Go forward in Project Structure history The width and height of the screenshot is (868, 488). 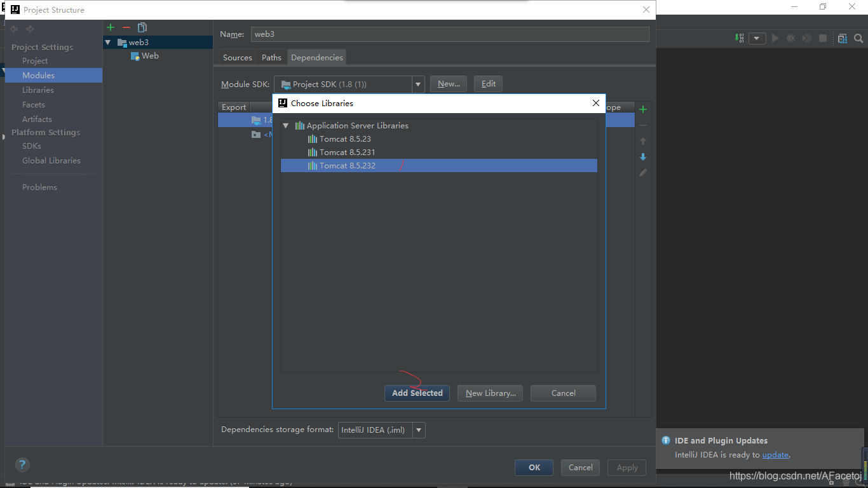click(30, 29)
